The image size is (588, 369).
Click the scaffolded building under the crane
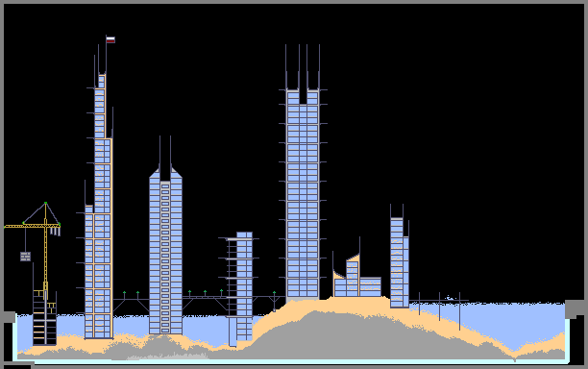[44, 317]
